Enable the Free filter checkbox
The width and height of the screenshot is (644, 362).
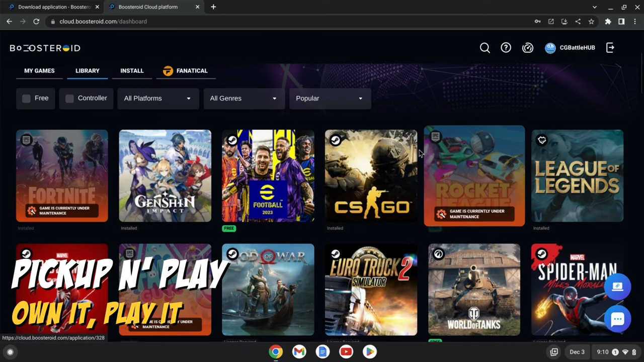click(x=27, y=99)
